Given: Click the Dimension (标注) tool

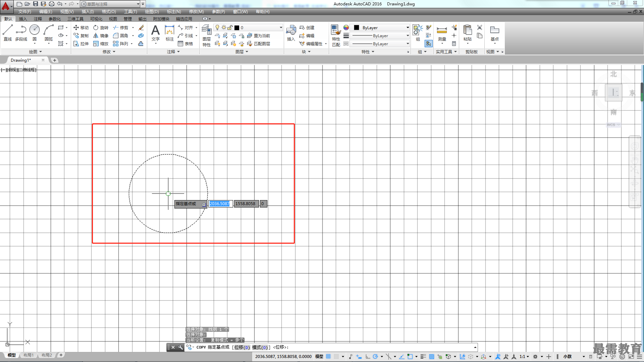Looking at the screenshot, I should pyautogui.click(x=170, y=33).
